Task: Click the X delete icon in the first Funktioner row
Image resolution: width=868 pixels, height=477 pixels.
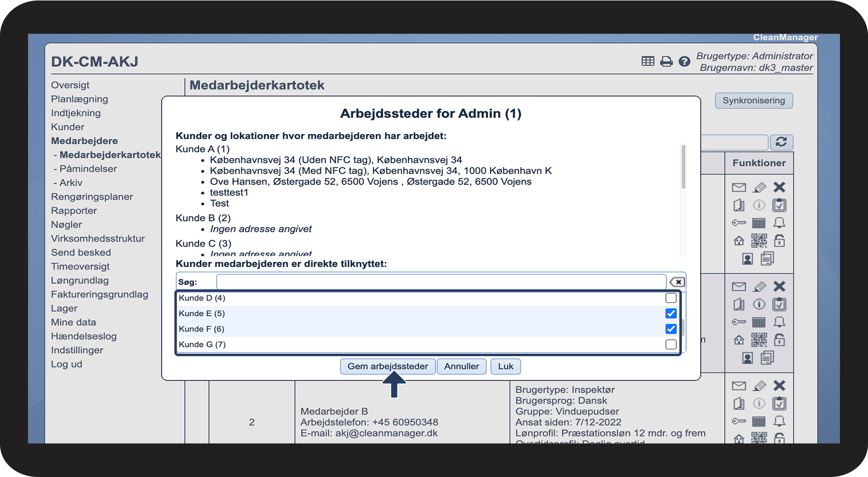Action: pyautogui.click(x=780, y=187)
